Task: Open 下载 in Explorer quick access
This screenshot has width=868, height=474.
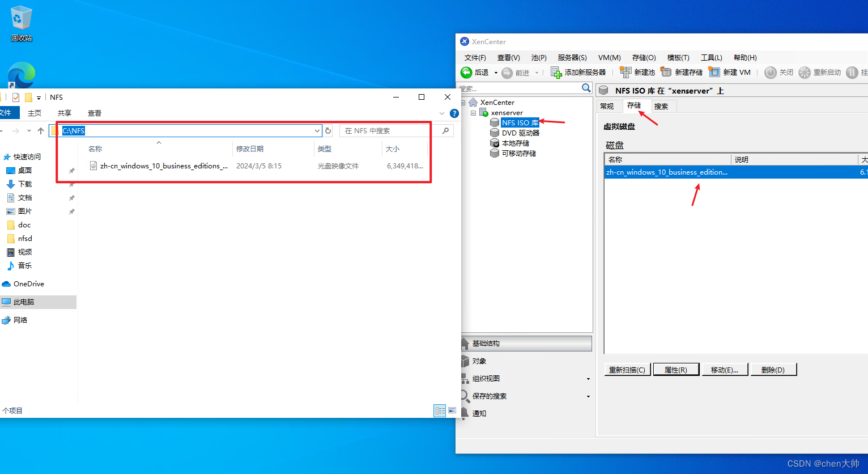Action: (x=25, y=184)
